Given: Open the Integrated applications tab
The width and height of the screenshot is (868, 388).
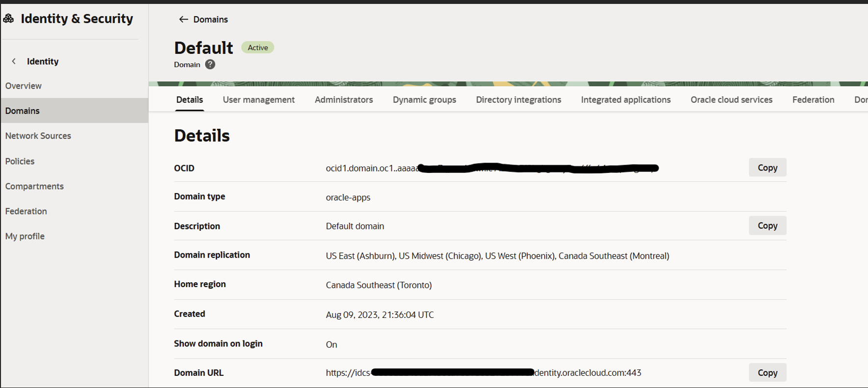Looking at the screenshot, I should [x=626, y=99].
